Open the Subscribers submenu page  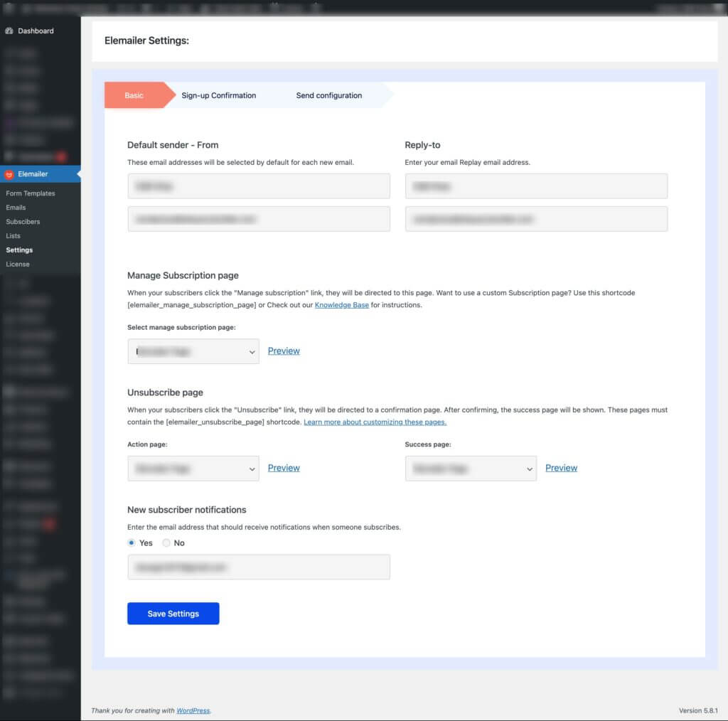(x=23, y=222)
